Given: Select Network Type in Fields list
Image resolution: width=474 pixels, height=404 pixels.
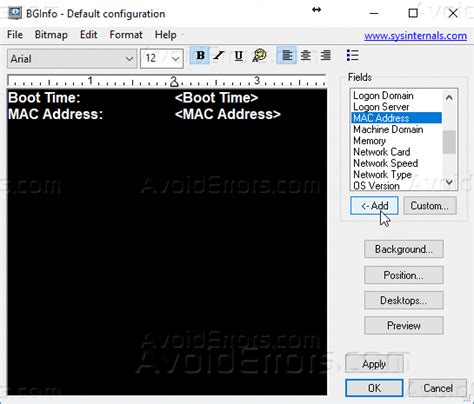Looking at the screenshot, I should pos(396,174).
